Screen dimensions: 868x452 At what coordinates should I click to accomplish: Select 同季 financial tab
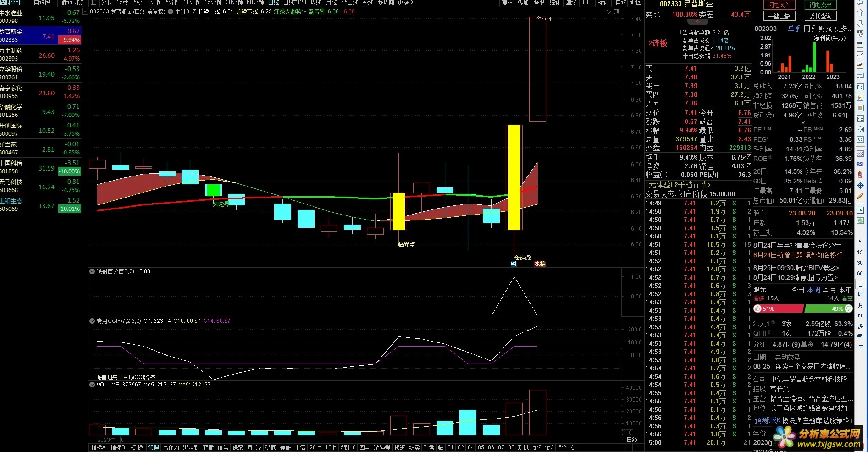[810, 28]
